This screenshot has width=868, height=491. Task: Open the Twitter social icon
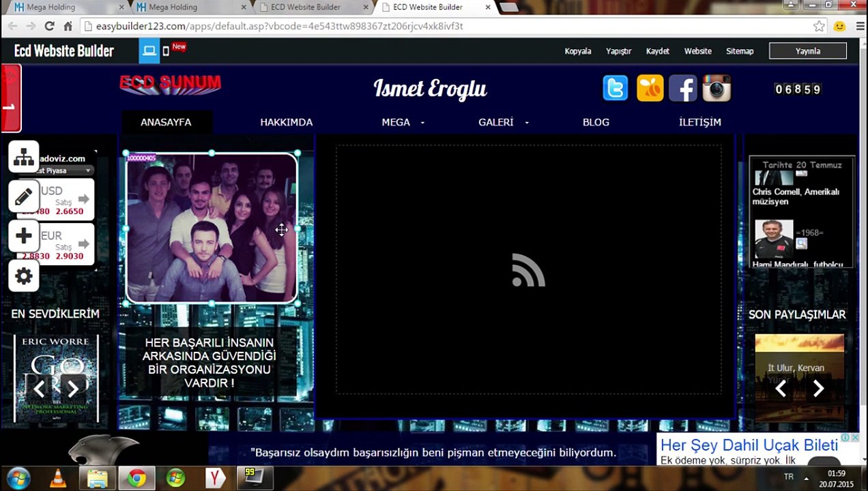coord(616,89)
